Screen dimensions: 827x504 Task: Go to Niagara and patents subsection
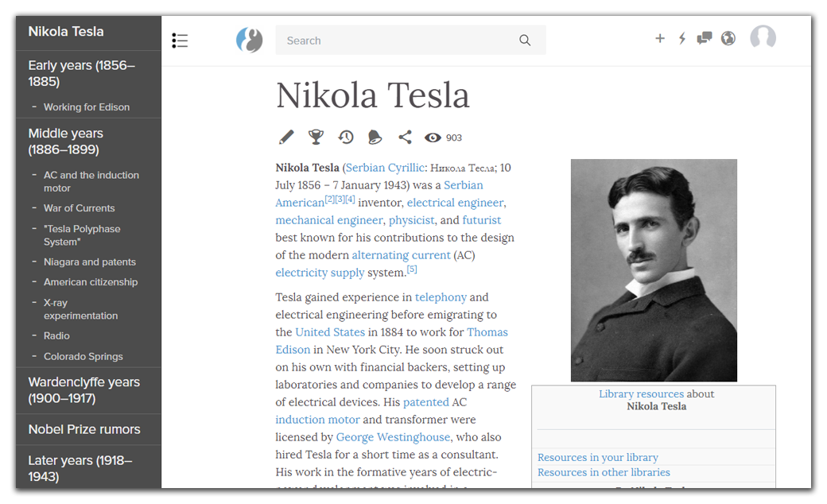pyautogui.click(x=90, y=262)
